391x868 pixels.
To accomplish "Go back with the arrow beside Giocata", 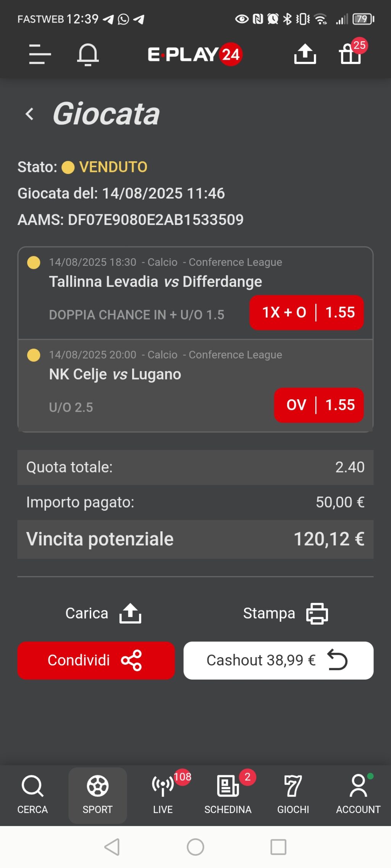I will coord(29,114).
